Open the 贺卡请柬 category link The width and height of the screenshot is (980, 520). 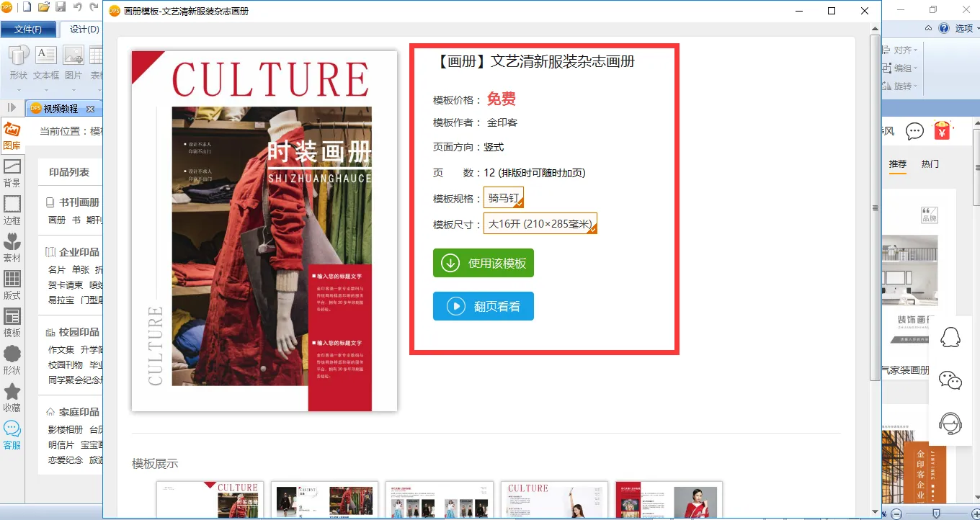click(66, 284)
